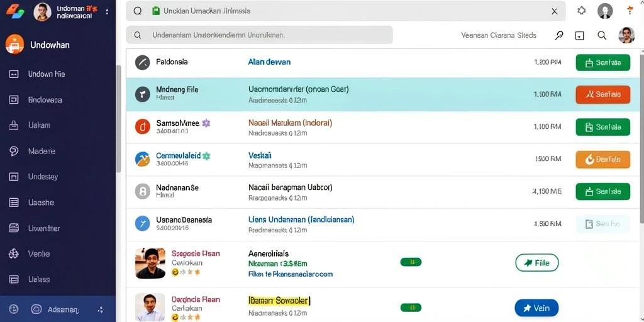Click highlighted Baman Sowacker text
This screenshot has height=322, width=644.
click(x=279, y=301)
